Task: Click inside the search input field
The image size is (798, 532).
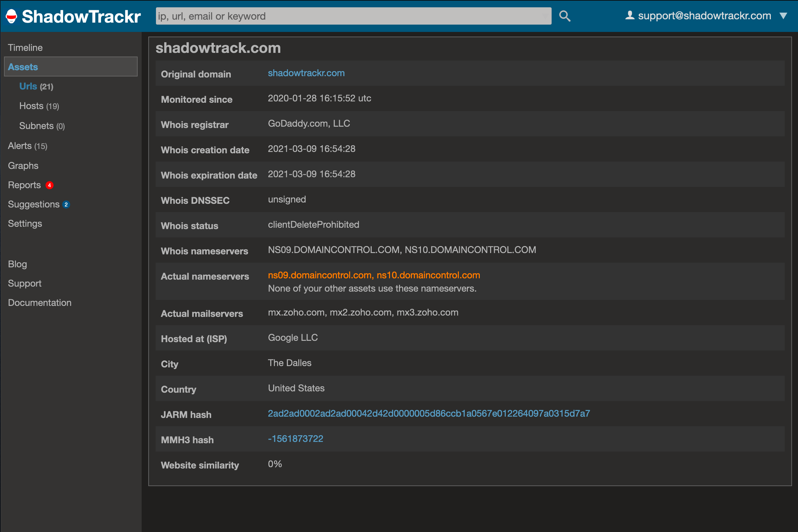Action: [x=353, y=16]
